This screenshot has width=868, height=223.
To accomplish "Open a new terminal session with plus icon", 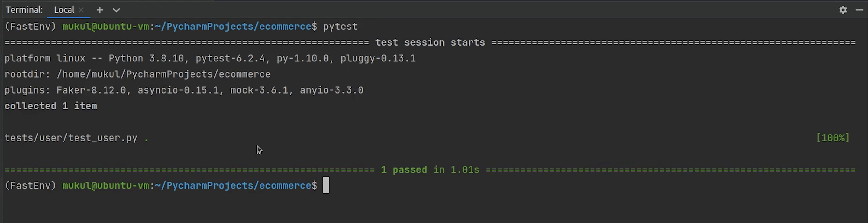I will (x=100, y=10).
